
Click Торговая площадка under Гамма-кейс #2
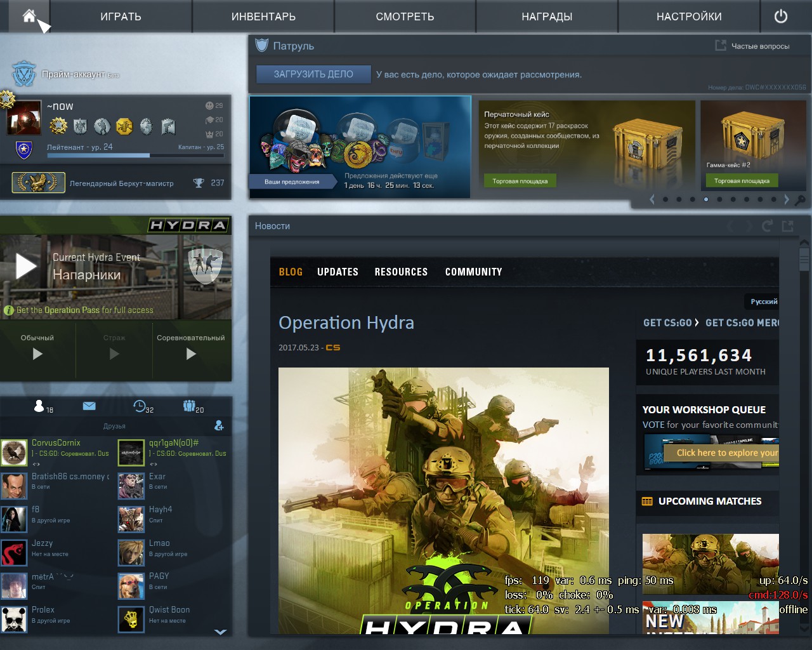(x=742, y=181)
